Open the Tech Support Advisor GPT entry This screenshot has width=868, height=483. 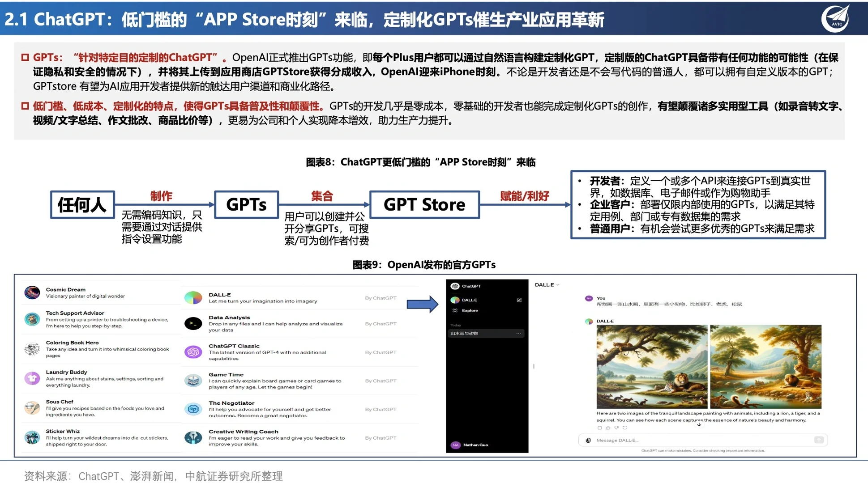pyautogui.click(x=101, y=319)
